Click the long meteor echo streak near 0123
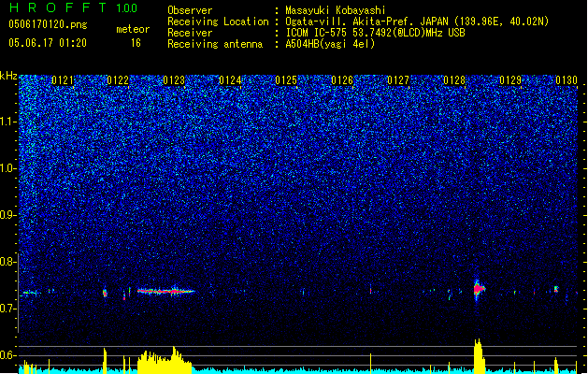588x374 pixels. tap(165, 291)
